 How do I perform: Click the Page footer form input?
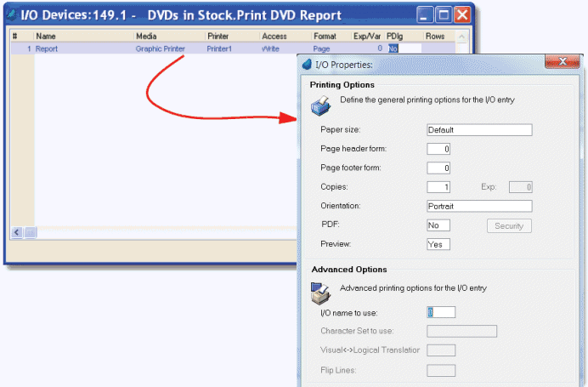coord(438,168)
